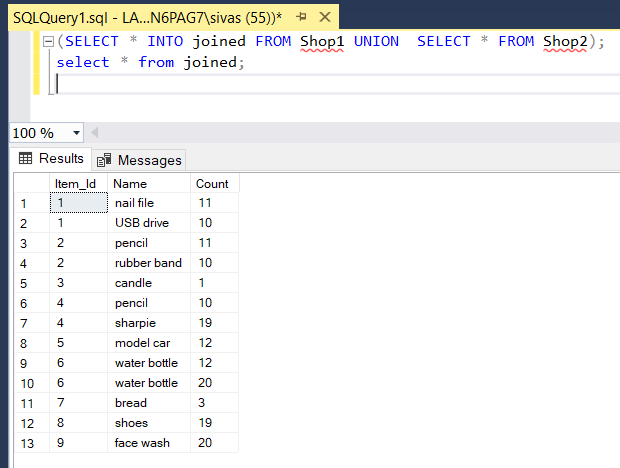The width and height of the screenshot is (620, 468).
Task: Click the "face wash" cell
Action: point(141,443)
